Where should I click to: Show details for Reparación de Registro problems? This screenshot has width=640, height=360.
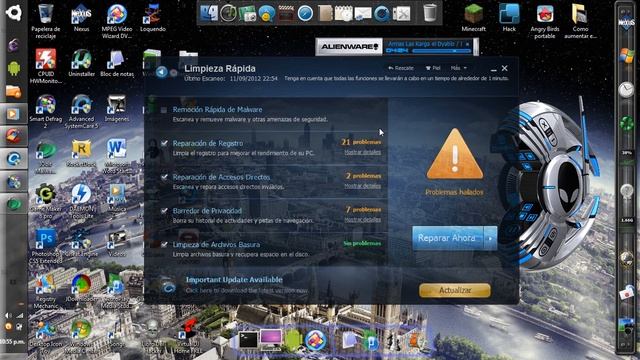362,152
